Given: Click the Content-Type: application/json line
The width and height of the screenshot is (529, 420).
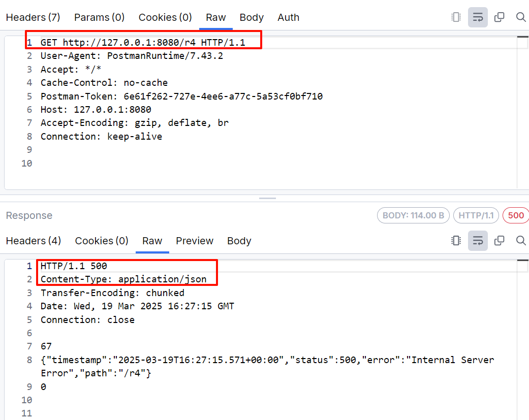Looking at the screenshot, I should coord(123,279).
